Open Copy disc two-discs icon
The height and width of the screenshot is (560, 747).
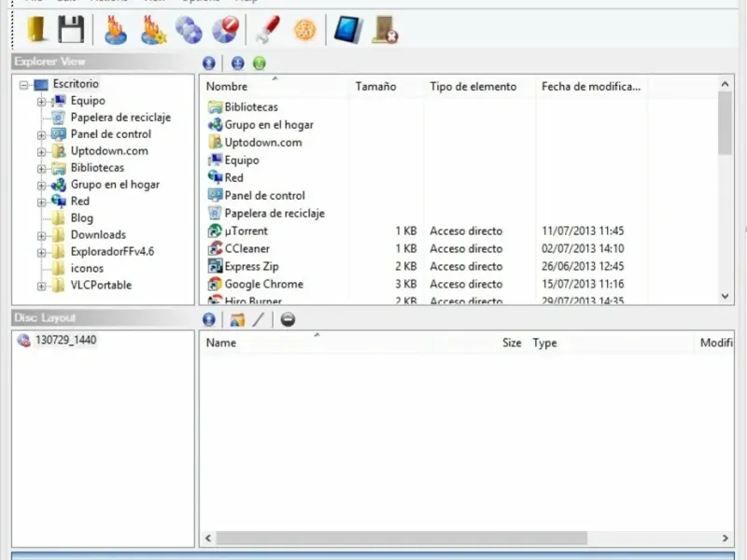point(189,30)
